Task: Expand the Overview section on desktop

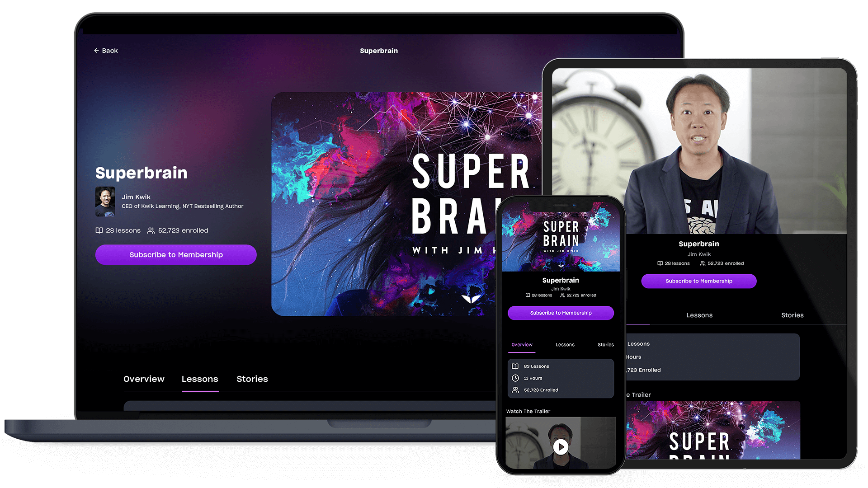Action: tap(144, 379)
